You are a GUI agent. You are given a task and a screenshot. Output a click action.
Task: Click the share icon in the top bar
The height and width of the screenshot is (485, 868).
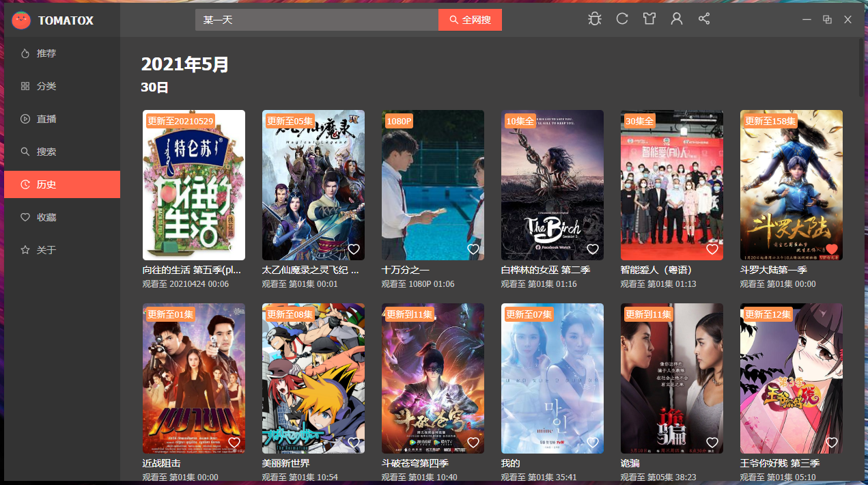[x=704, y=19]
